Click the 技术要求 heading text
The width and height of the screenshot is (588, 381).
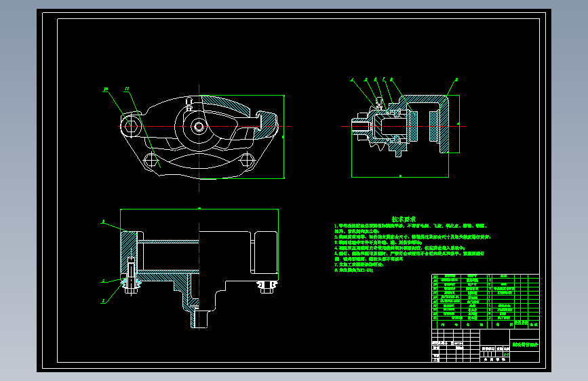click(404, 219)
